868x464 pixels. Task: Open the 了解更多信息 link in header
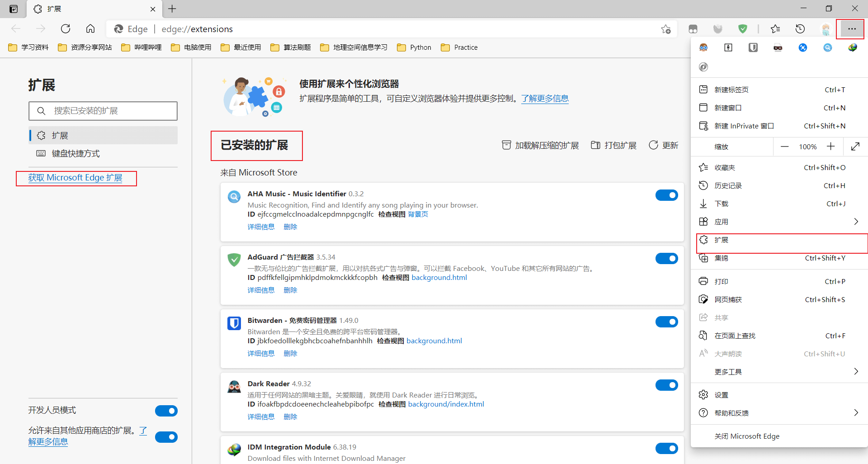click(x=545, y=98)
